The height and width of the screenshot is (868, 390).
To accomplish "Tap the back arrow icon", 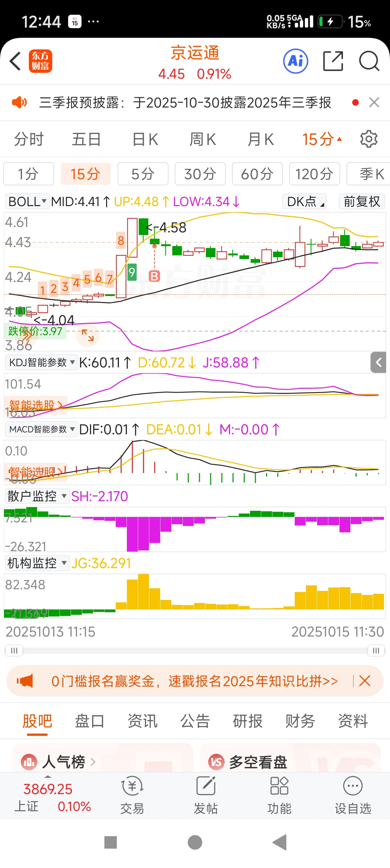I will point(15,61).
